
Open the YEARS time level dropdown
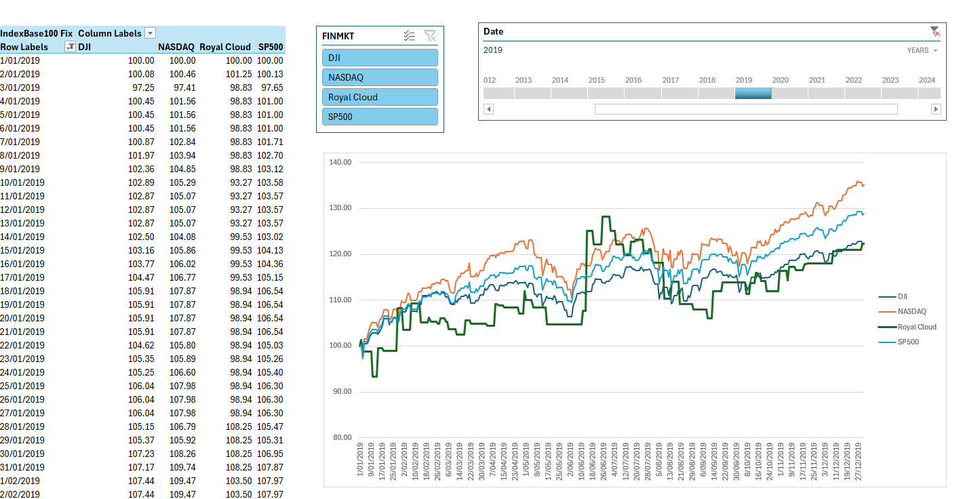(922, 51)
